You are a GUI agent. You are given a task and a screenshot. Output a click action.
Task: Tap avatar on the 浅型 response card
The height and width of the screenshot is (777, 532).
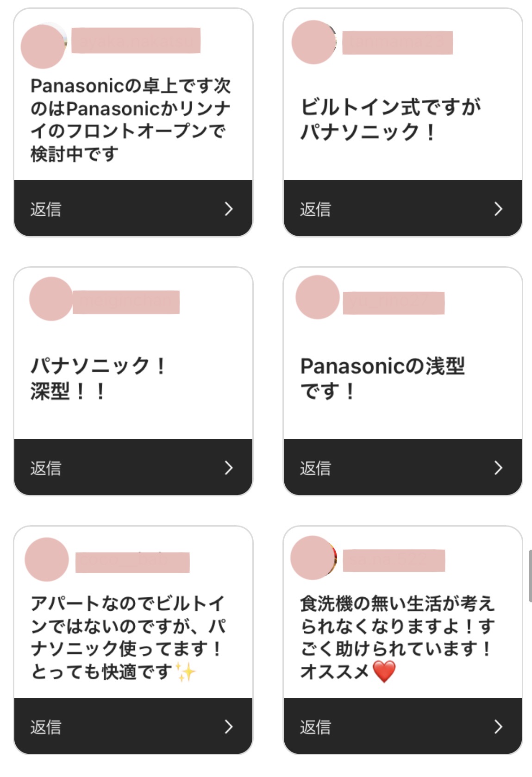318,297
